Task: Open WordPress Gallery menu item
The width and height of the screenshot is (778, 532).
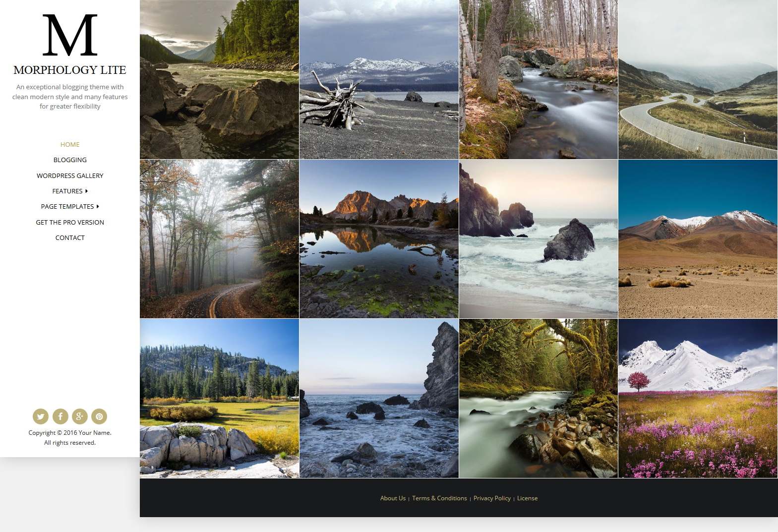Action: pos(70,176)
